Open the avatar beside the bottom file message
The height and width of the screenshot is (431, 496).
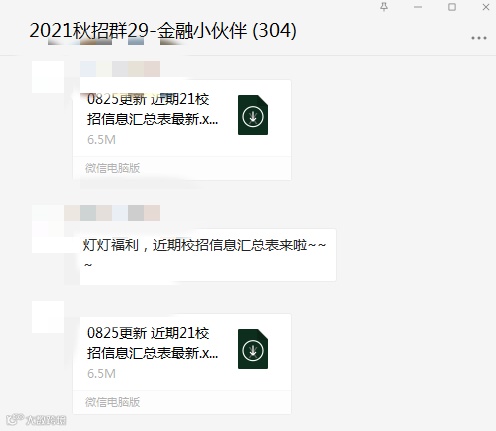48,317
